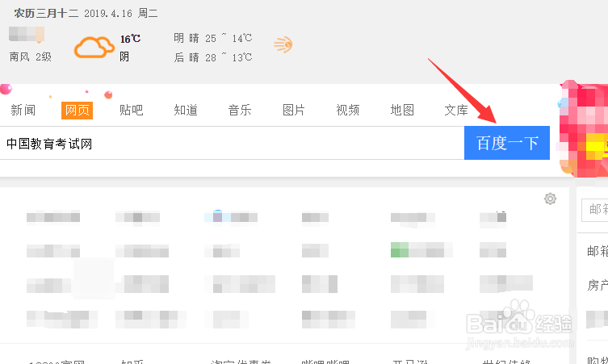Click the orange wind weather icon
This screenshot has height=364, width=608.
tap(283, 45)
